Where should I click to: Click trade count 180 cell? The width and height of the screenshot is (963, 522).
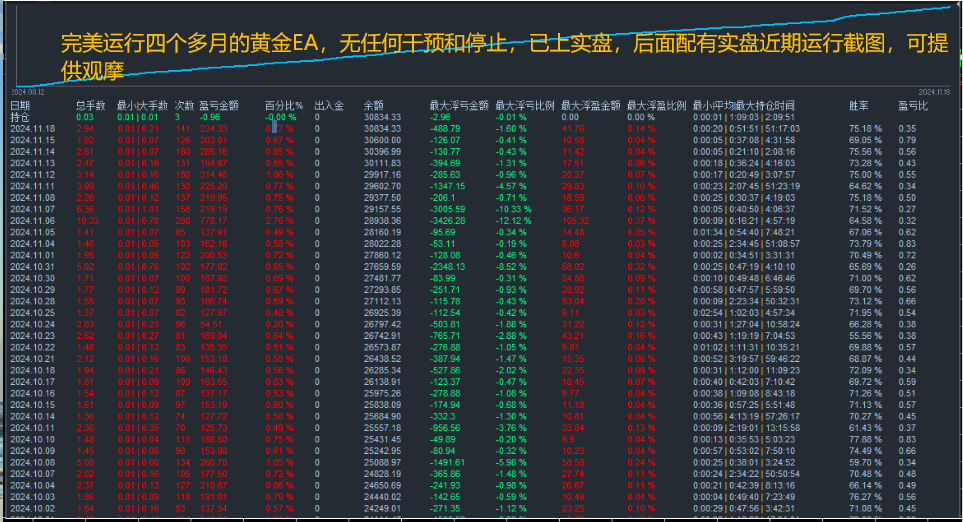click(182, 152)
